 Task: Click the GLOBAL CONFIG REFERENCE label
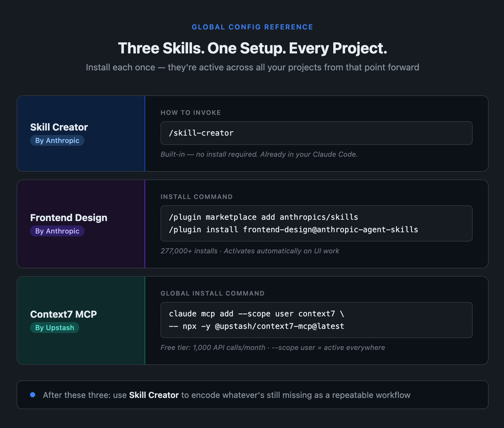252,27
